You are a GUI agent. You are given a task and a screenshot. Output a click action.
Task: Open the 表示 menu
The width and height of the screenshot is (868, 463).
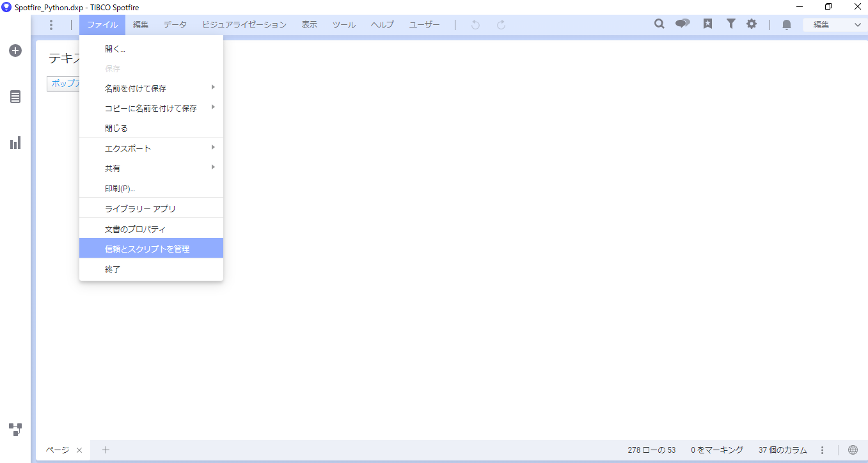310,25
